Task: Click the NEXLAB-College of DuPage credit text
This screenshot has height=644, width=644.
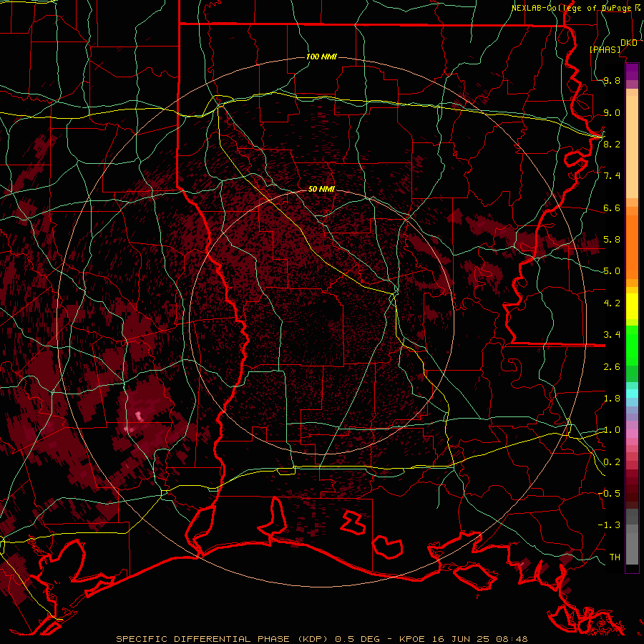Action: (x=571, y=8)
